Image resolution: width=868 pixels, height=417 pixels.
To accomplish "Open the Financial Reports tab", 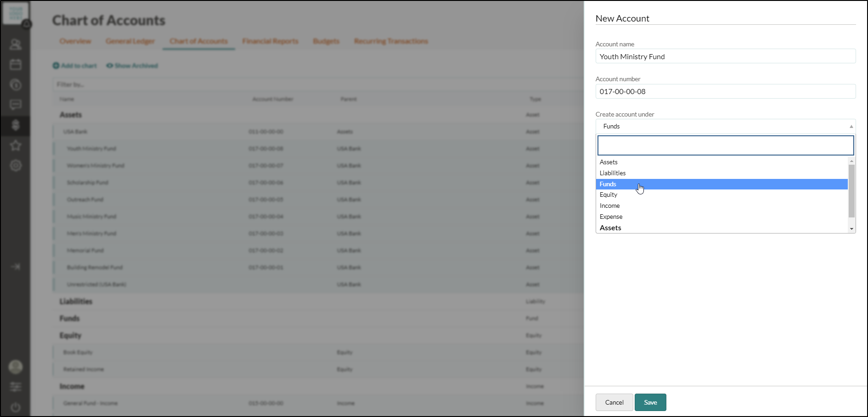I will click(270, 41).
